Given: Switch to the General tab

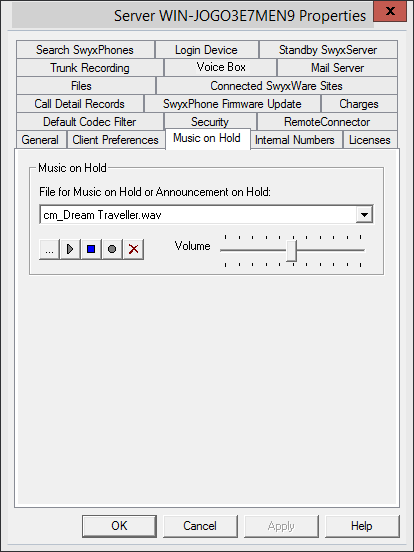Looking at the screenshot, I should point(40,140).
